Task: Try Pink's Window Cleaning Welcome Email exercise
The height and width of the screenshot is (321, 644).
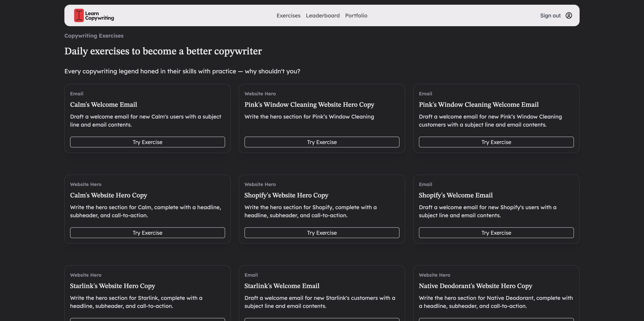Action: tap(496, 142)
